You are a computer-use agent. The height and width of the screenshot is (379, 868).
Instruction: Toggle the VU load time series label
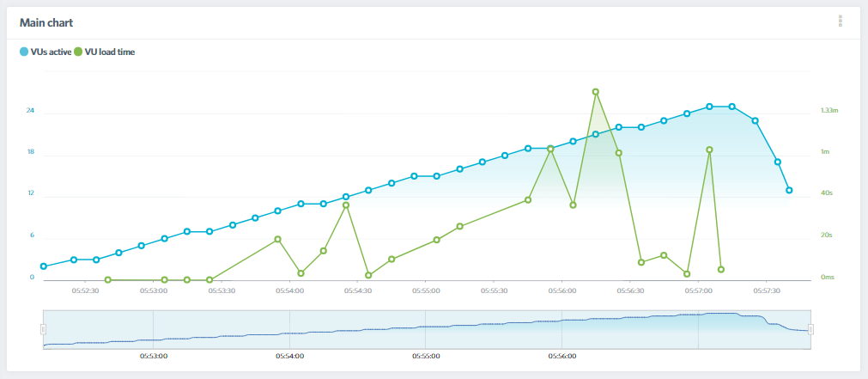110,52
